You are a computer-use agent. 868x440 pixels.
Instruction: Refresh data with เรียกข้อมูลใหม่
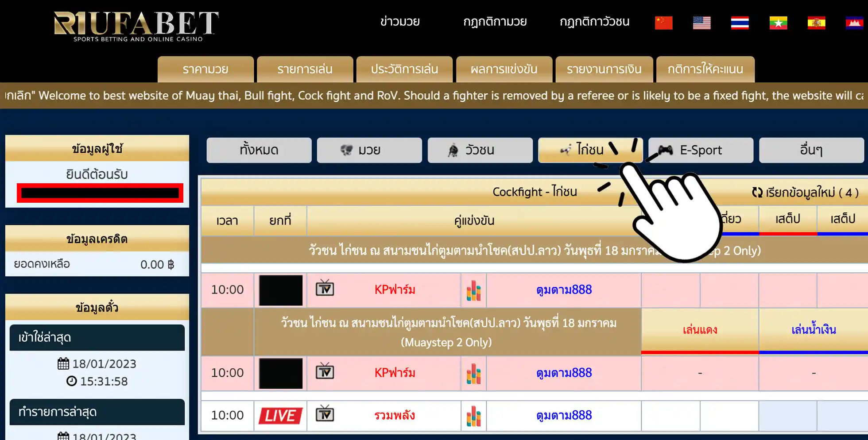pyautogui.click(x=805, y=193)
